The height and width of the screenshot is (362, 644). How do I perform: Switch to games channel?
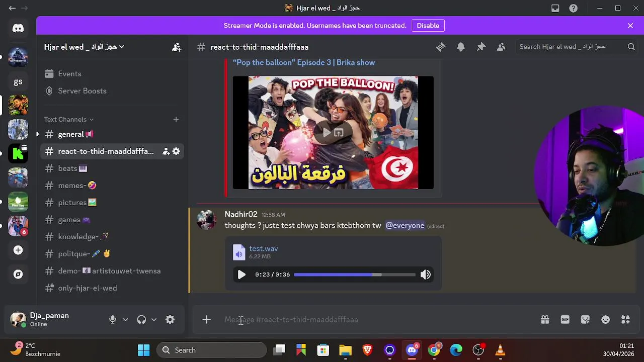[112, 220]
